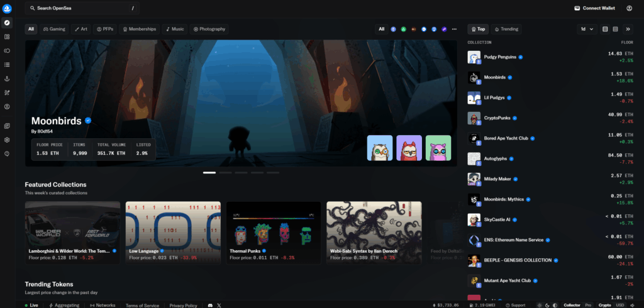Open the 1d timeframe dropdown
The height and width of the screenshot is (308, 644).
tap(587, 29)
